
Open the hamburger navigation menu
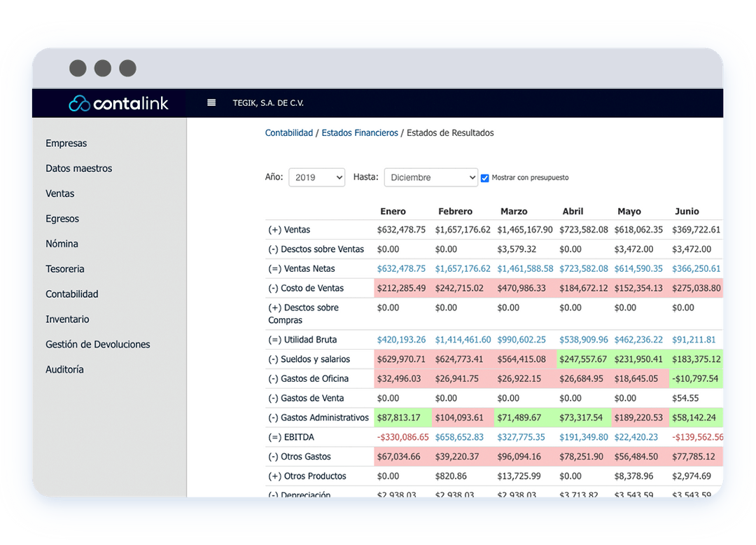(x=211, y=102)
